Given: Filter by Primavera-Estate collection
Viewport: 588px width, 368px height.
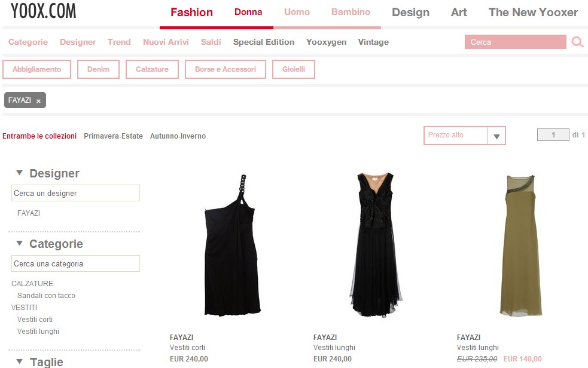Looking at the screenshot, I should (113, 136).
